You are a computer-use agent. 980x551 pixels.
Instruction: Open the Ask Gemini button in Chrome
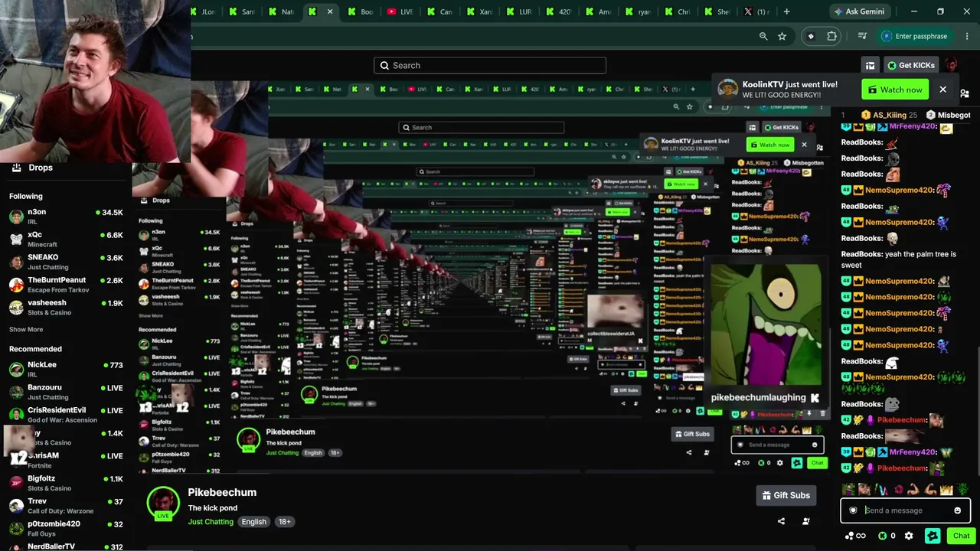(x=861, y=11)
